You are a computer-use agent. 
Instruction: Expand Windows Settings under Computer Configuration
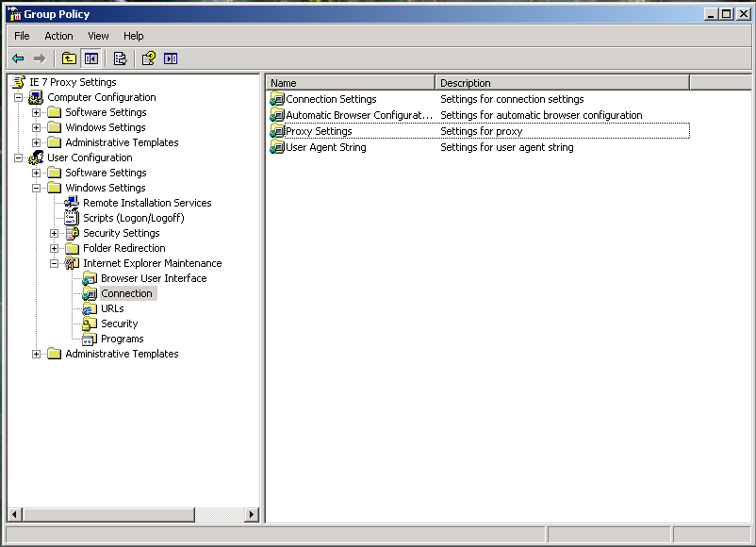click(36, 128)
